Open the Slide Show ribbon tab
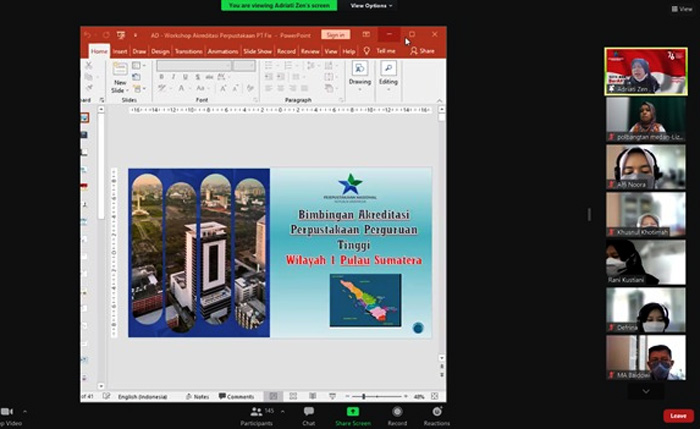The height and width of the screenshot is (429, 700). (257, 51)
